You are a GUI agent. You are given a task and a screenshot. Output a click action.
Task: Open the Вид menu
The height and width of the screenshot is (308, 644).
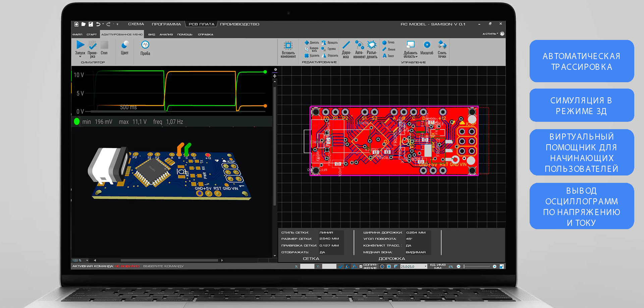pos(152,34)
